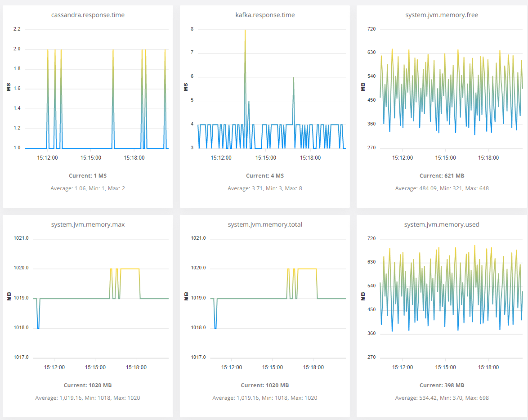Screen dimensions: 528x420
Task: Click the "Current: 621 MB" free memory value
Action: (442, 176)
